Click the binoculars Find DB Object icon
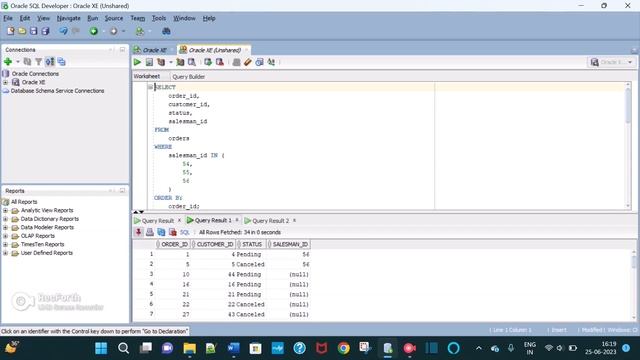The width and height of the screenshot is (640, 360). point(166,31)
